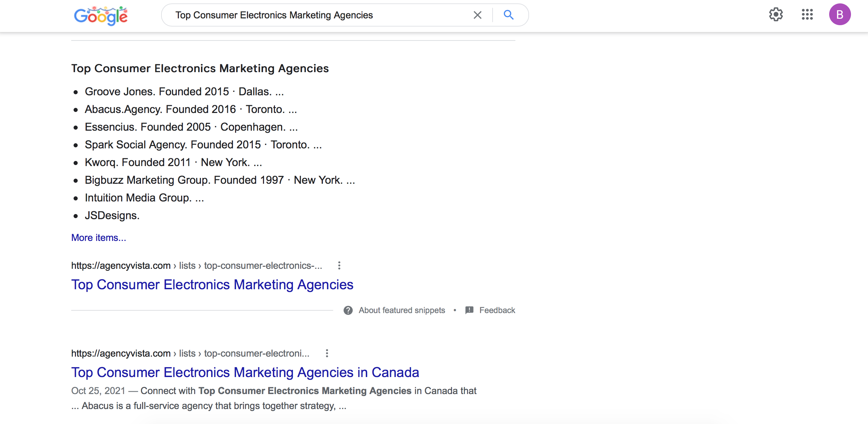Click the Groove Jones list item
This screenshot has width=868, height=424.
coord(184,92)
